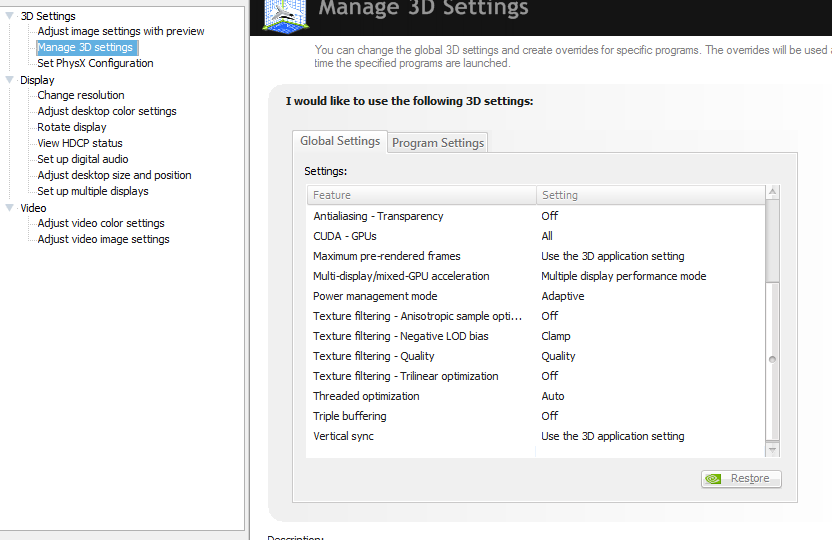Click the Clamp LOD bias value
Screen dimensions: 832x540
(556, 336)
